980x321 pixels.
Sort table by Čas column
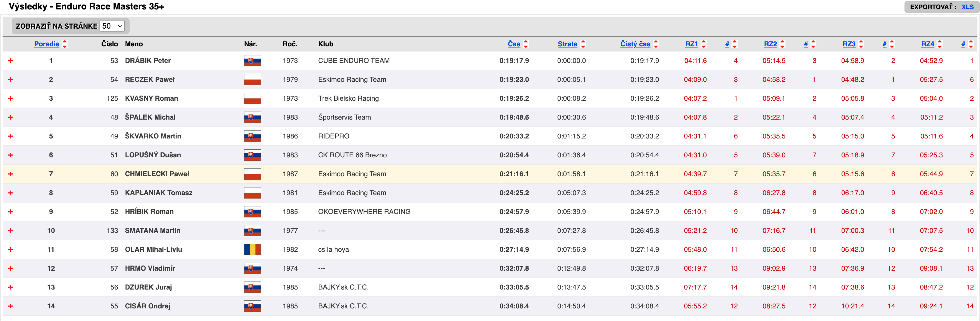(514, 44)
